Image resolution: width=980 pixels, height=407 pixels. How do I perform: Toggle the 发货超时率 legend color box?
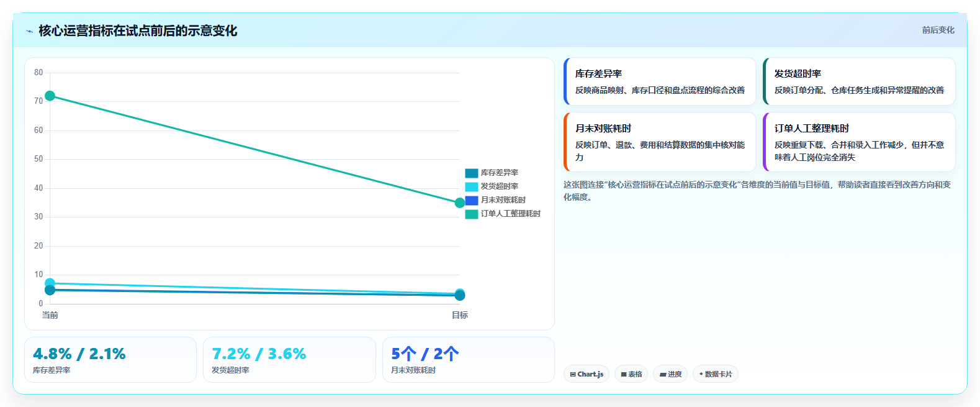click(472, 186)
